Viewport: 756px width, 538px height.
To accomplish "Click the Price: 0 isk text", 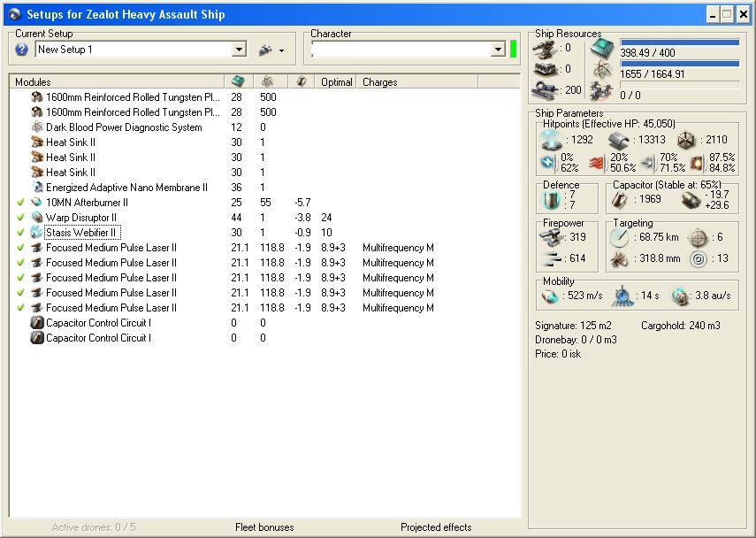I will pyautogui.click(x=558, y=354).
